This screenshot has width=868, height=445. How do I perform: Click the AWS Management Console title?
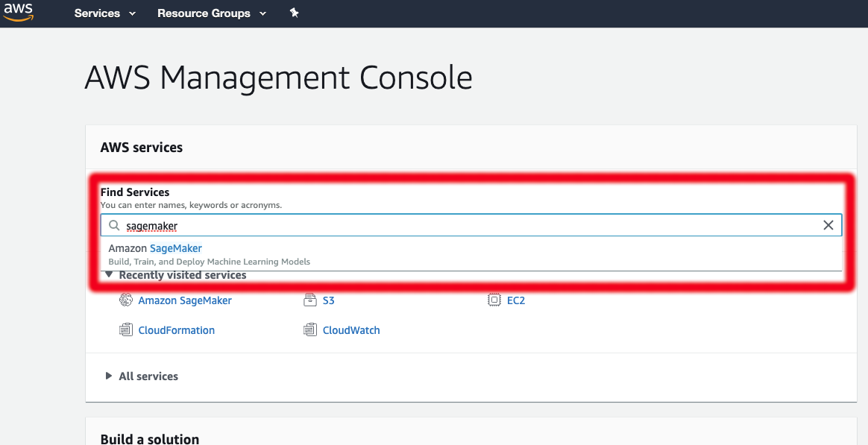[x=278, y=78]
